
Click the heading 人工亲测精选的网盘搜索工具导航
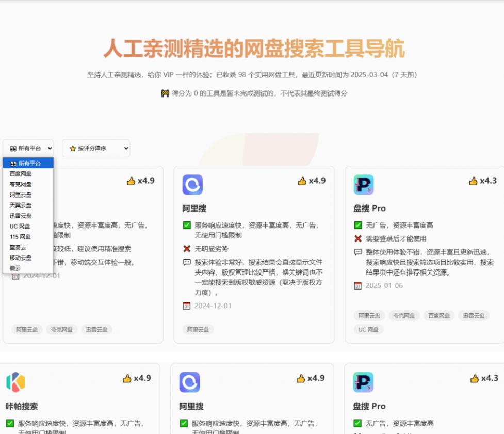point(254,49)
